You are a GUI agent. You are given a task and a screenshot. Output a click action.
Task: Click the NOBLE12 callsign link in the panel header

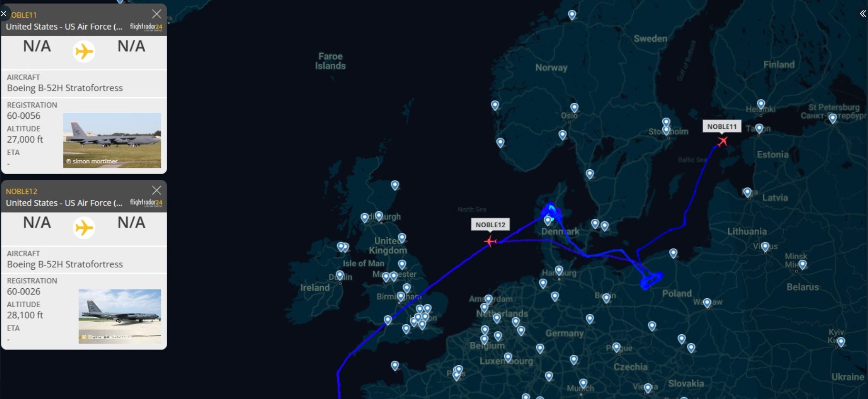pos(21,191)
